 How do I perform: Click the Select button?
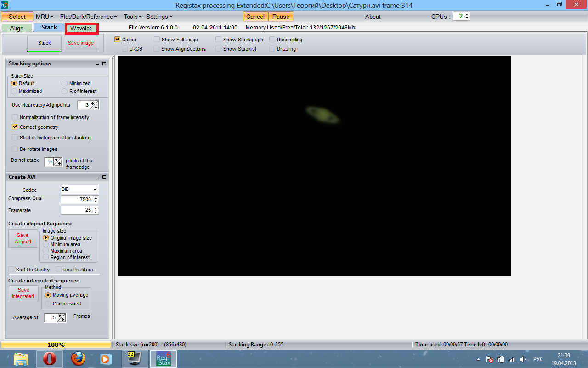coord(17,17)
